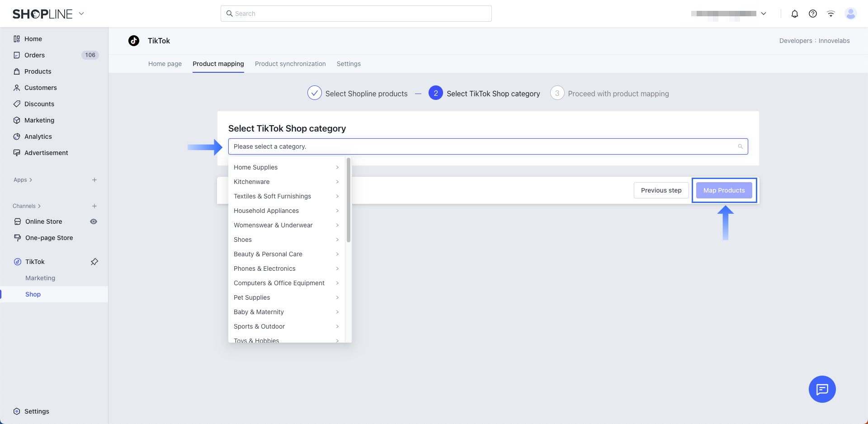Click the add Apps plus icon
868x424 pixels.
pyautogui.click(x=94, y=180)
